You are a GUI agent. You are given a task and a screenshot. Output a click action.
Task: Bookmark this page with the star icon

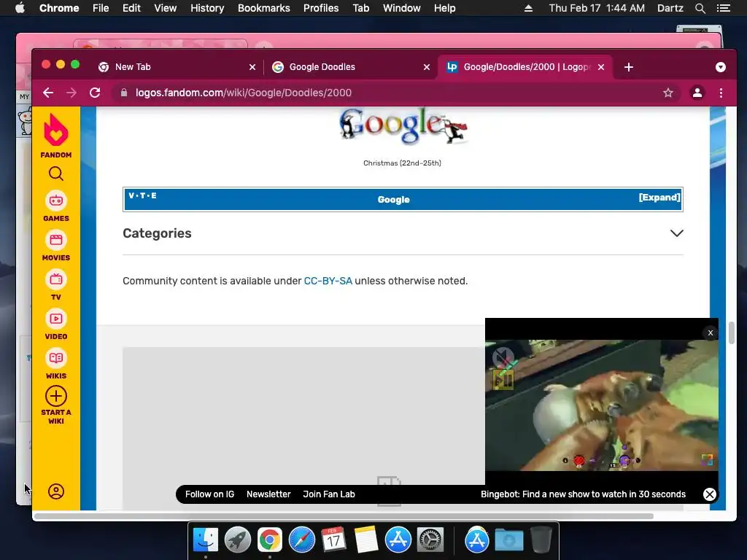click(668, 93)
